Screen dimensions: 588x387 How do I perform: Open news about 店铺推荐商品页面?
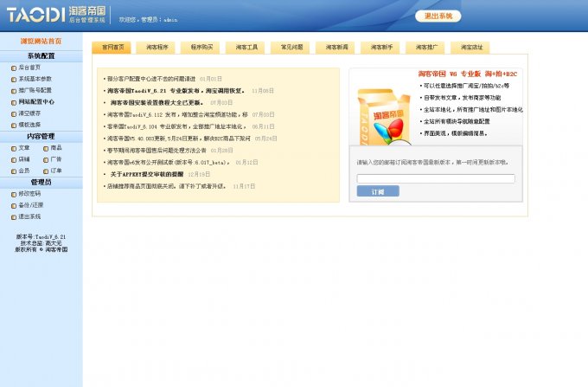pos(167,186)
